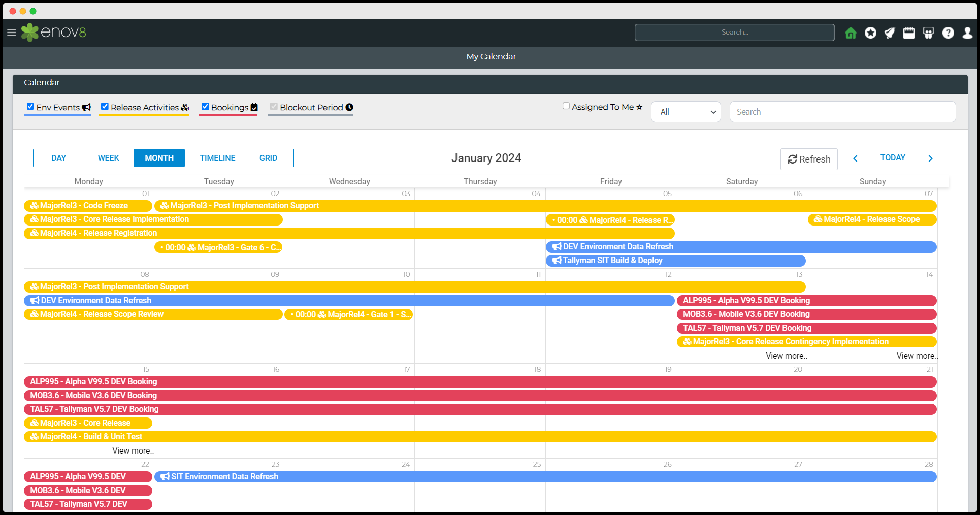This screenshot has height=515, width=980.
Task: Uncheck the Env Events filter checkbox
Action: [30, 107]
